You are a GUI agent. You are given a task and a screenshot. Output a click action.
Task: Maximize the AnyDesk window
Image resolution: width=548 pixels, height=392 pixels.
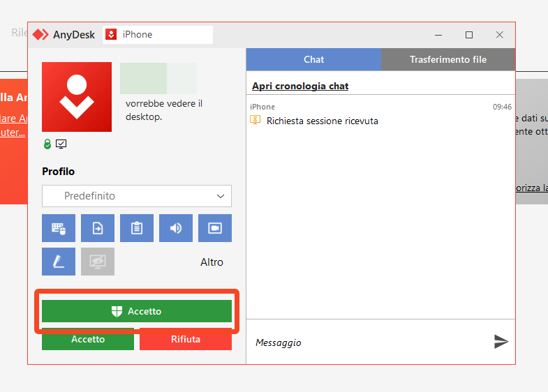(x=469, y=35)
